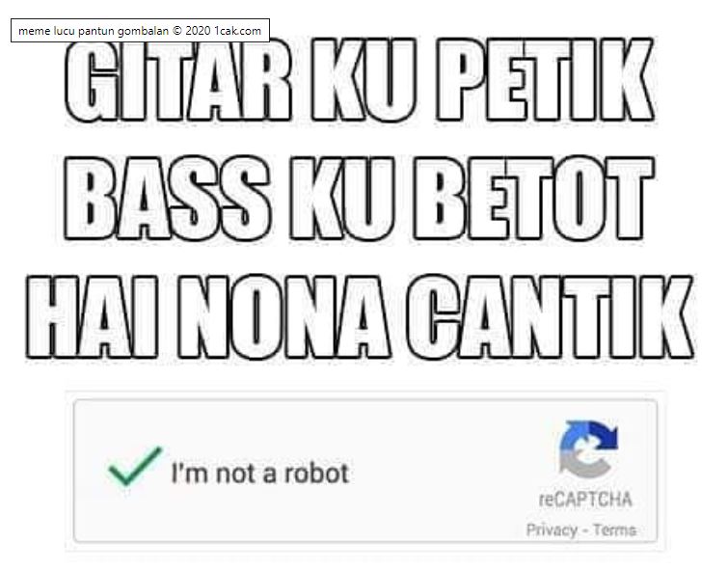The image size is (728, 570).
Task: Click the word BASS in the meme
Action: [167, 199]
